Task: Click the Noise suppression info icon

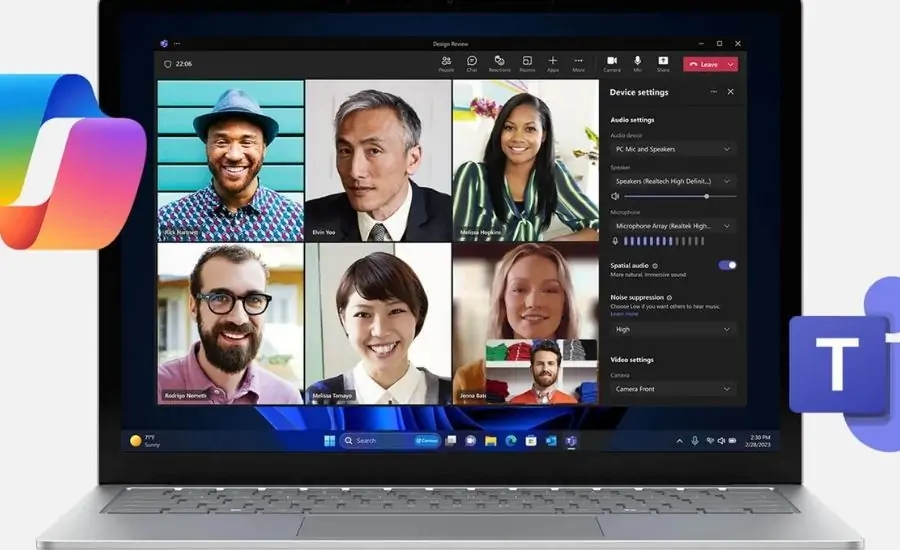Action: point(669,297)
